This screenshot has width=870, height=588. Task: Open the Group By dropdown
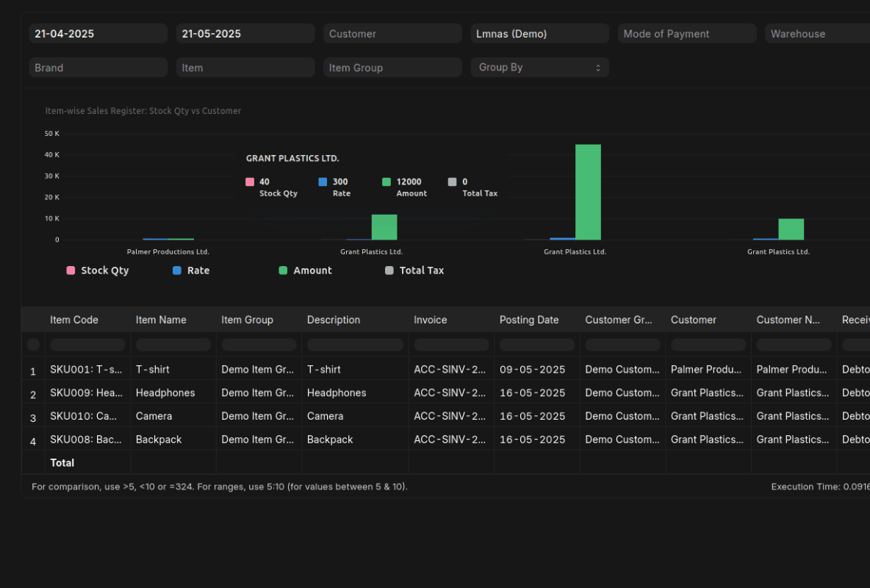(540, 67)
